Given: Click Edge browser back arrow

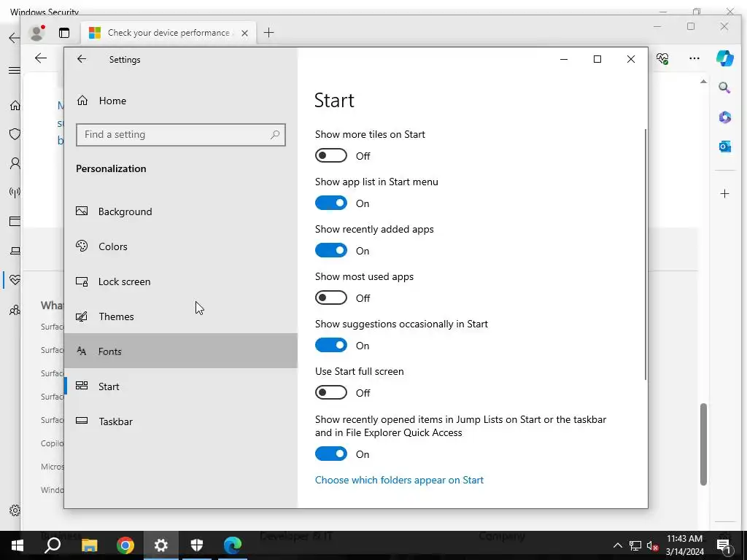Looking at the screenshot, I should point(41,58).
